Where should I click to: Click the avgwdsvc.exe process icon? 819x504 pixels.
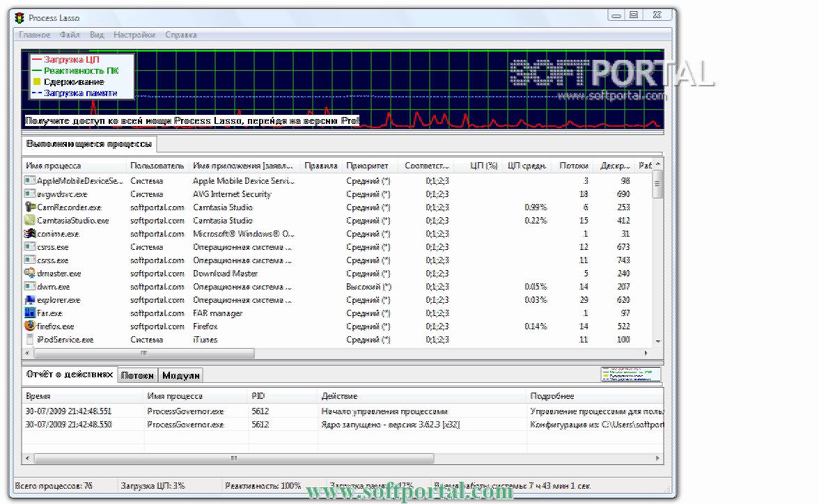(30, 194)
